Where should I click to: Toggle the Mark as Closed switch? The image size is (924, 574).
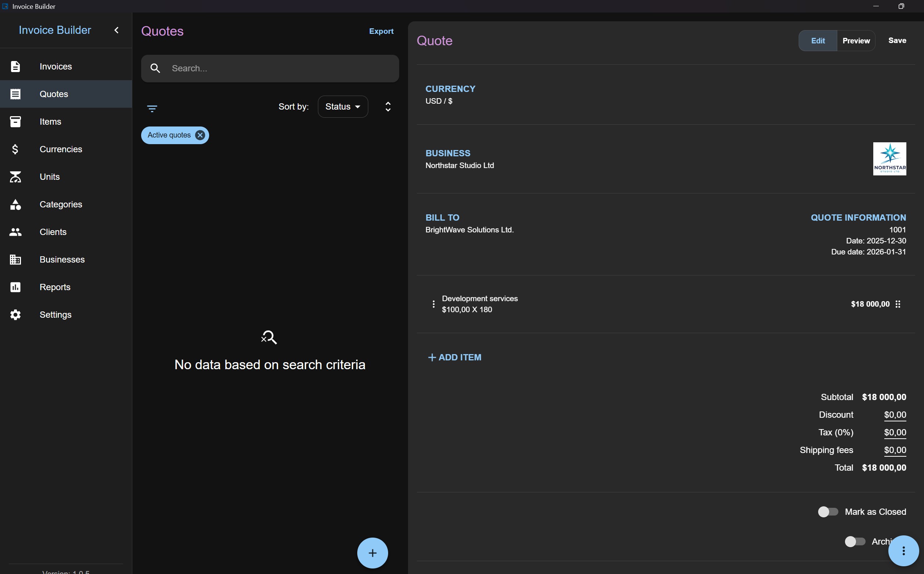click(828, 512)
